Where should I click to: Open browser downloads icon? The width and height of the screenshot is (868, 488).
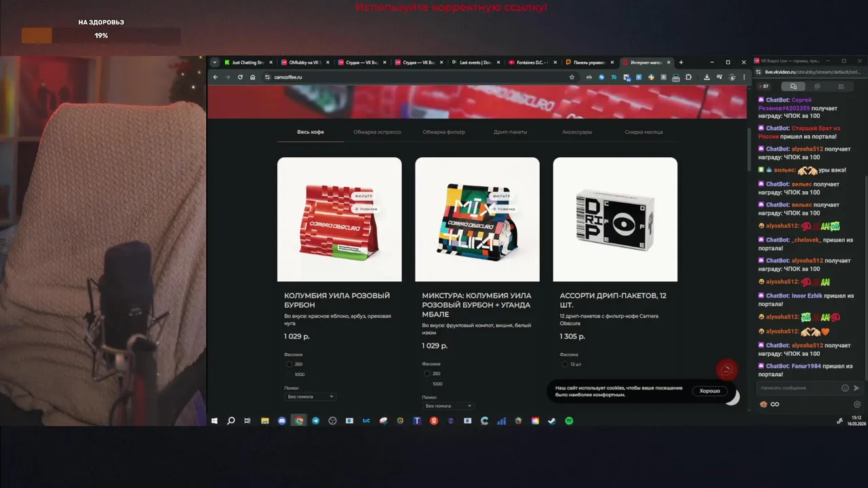pos(707,77)
